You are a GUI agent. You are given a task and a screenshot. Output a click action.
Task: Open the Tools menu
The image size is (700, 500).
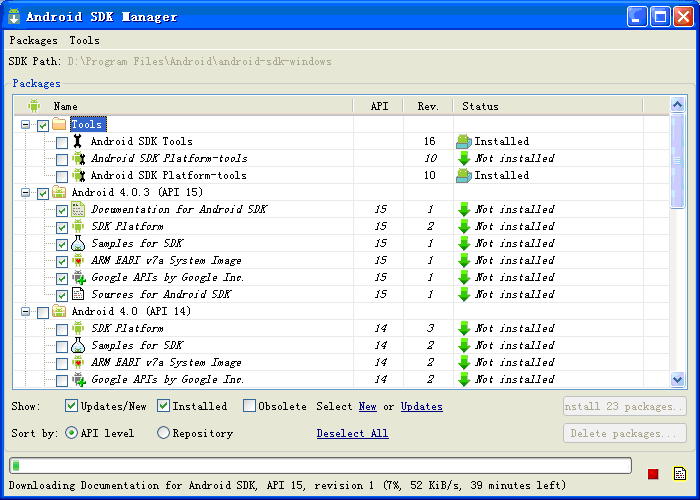tap(84, 40)
